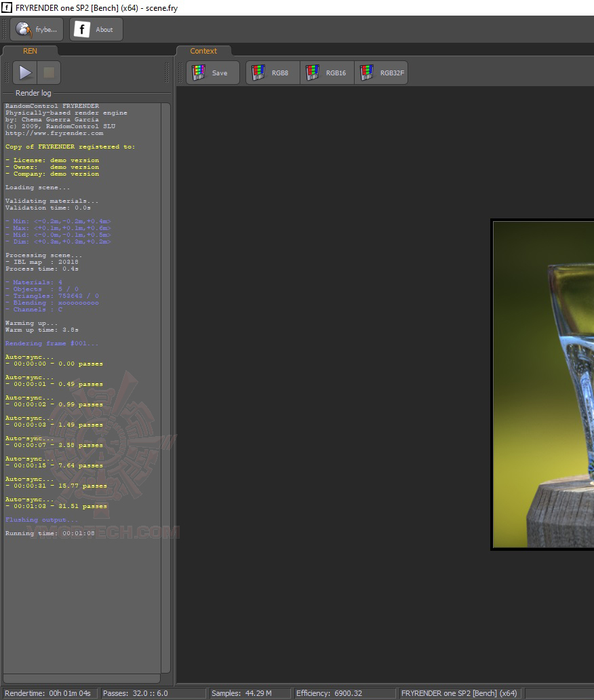Export render as RGB16
The width and height of the screenshot is (594, 700).
327,73
